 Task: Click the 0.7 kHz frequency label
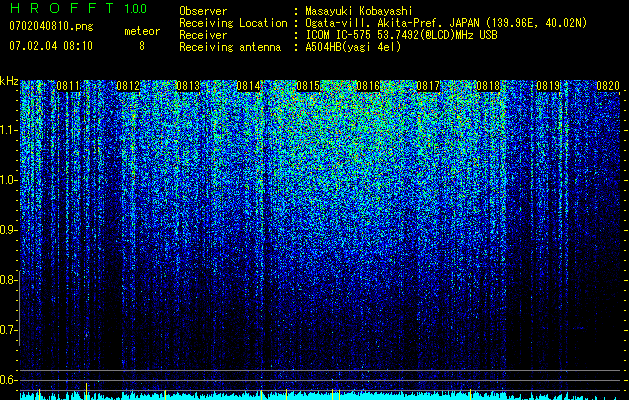click(x=8, y=330)
